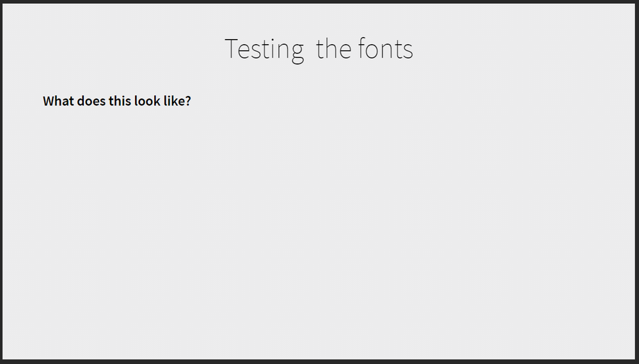Click the word "this" in the bold text
This screenshot has width=639, height=364.
[120, 101]
